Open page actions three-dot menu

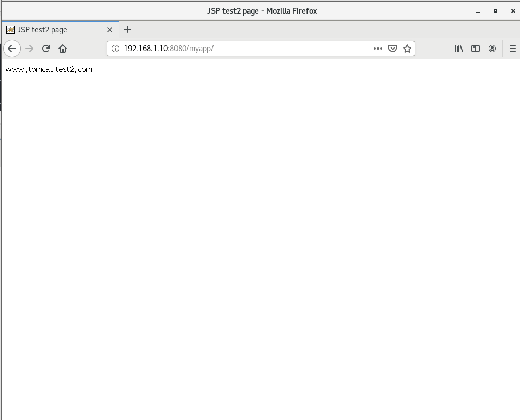(x=377, y=49)
